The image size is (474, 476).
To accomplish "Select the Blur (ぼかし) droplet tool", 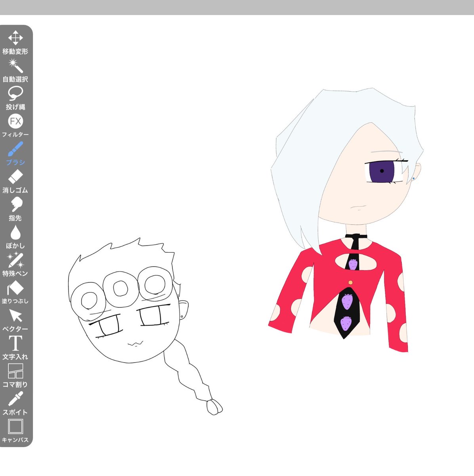I will pos(15,237).
